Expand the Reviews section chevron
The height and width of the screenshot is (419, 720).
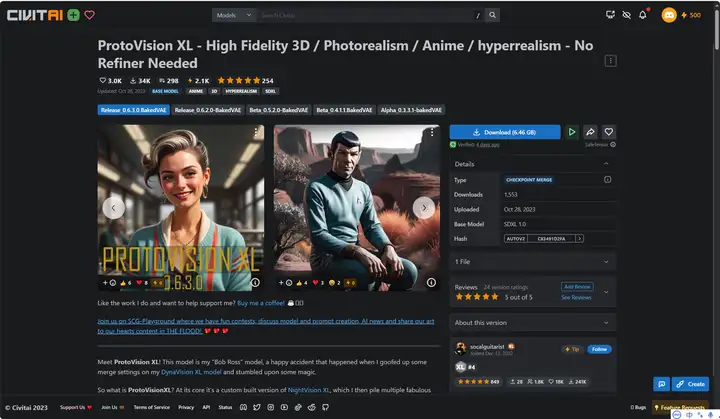[x=606, y=292]
